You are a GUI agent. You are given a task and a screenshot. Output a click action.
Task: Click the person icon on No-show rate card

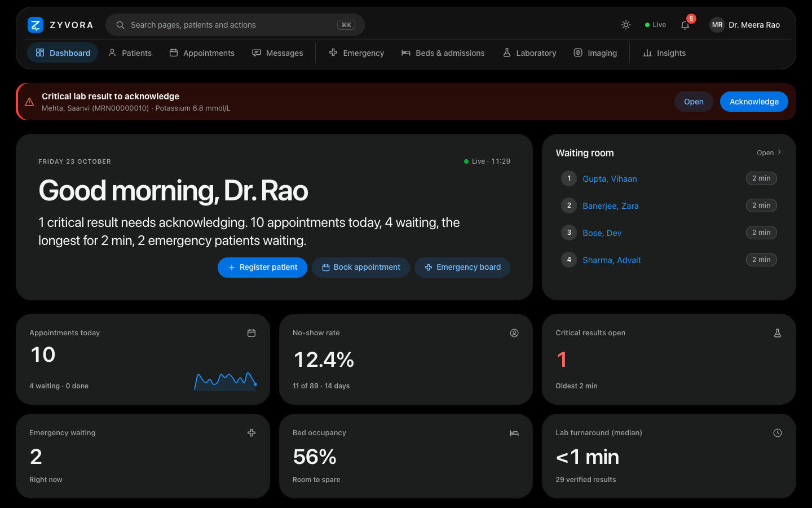pos(514,333)
